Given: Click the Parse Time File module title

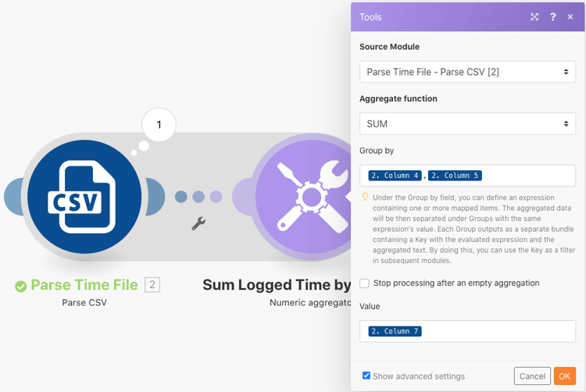Looking at the screenshot, I should click(84, 285).
